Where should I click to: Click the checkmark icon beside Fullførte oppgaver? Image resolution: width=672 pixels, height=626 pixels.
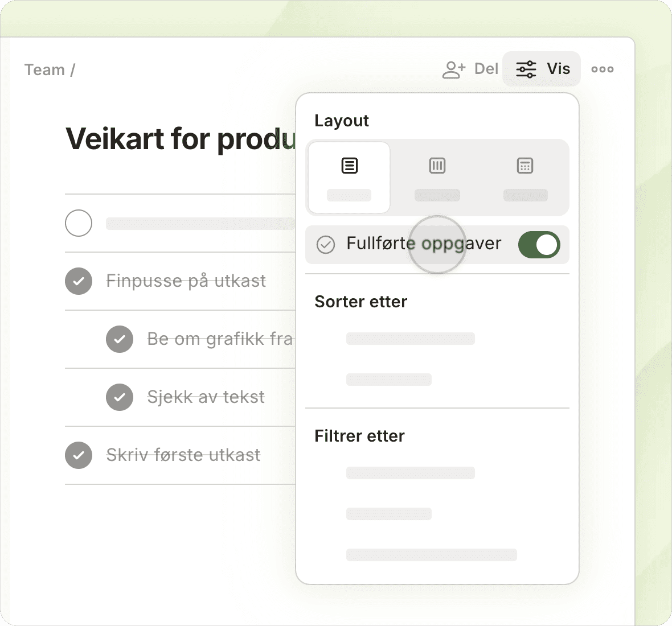(x=326, y=245)
